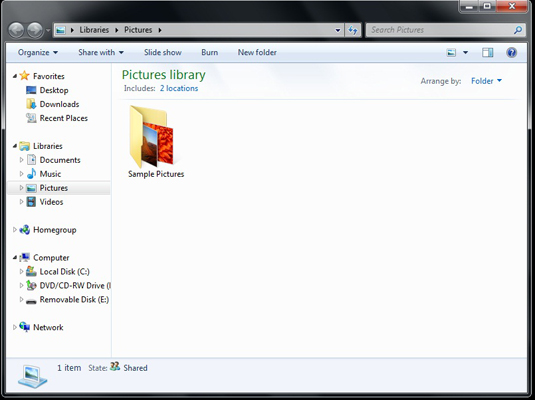
Task: Click the Documents library icon
Action: point(31,160)
